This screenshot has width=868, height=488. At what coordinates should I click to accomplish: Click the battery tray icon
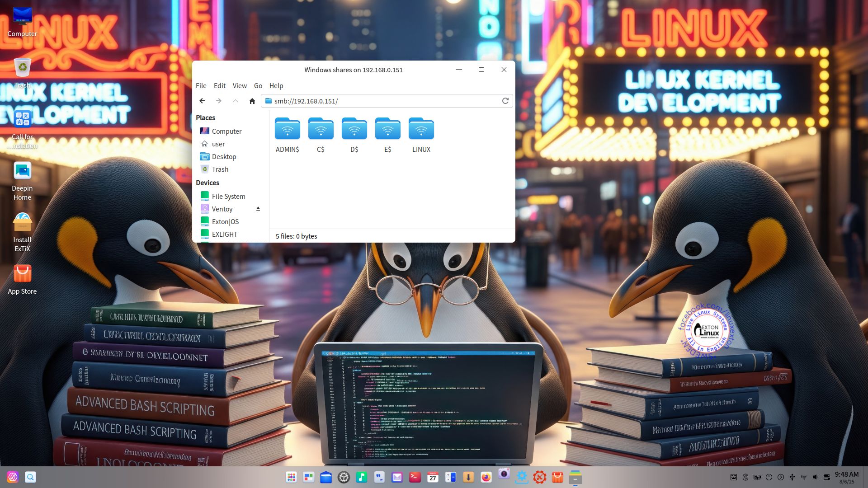[x=757, y=477]
